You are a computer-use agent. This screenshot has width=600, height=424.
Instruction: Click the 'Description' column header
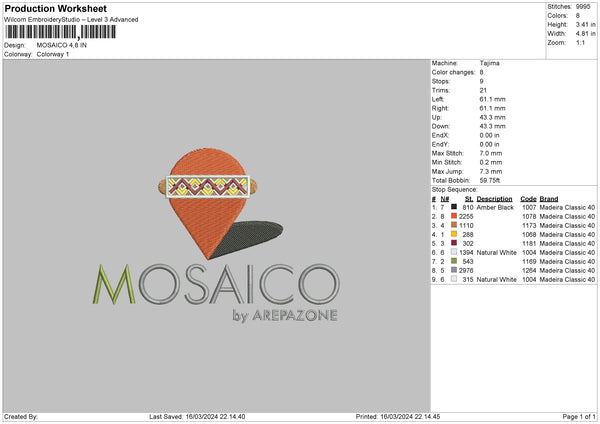(494, 199)
